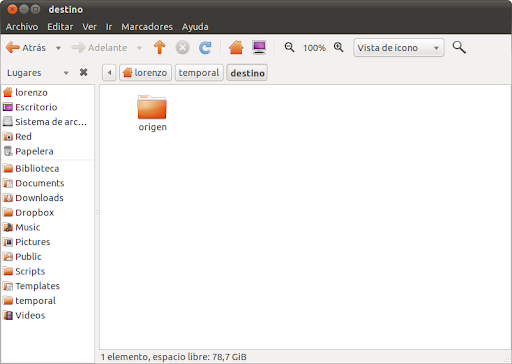512x364 pixels.
Task: Open the Dropbox bookmark
Action: click(48, 212)
